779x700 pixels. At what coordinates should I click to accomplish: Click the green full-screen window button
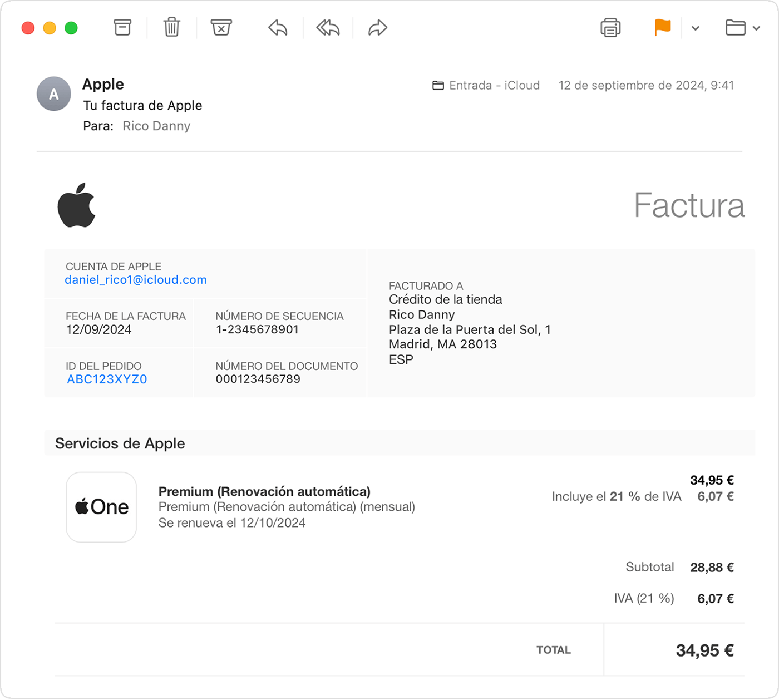click(x=71, y=28)
